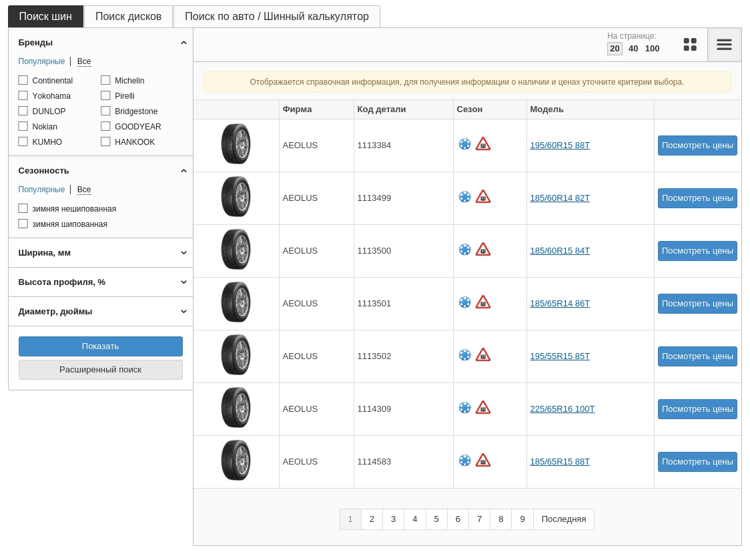Viewport: 750px width, 560px height.
Task: Click studded tire warning icon in row 1113502
Action: (x=483, y=354)
